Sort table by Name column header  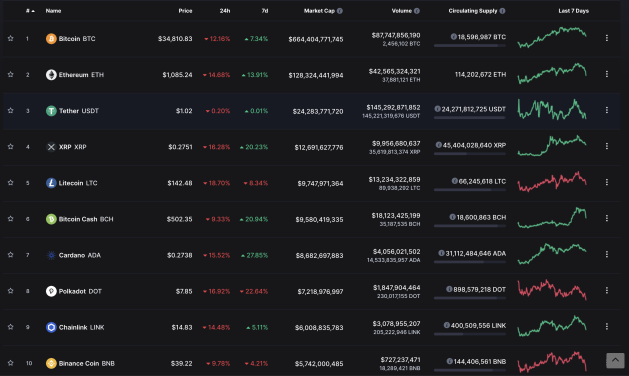tap(53, 11)
